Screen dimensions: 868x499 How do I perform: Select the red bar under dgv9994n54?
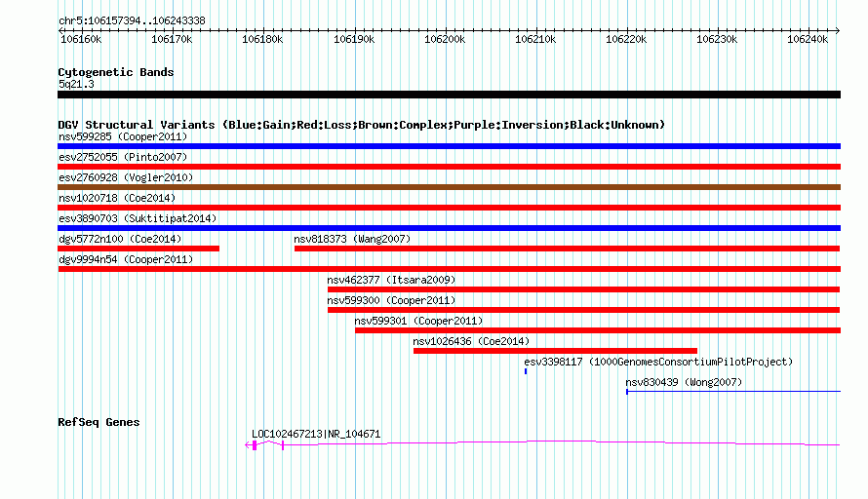tap(449, 269)
